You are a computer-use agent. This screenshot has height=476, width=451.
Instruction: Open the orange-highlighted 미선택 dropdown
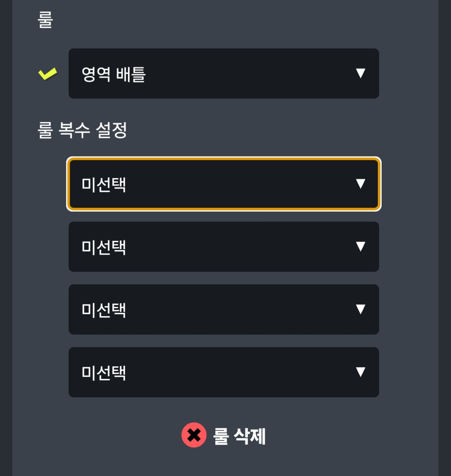[x=224, y=184]
